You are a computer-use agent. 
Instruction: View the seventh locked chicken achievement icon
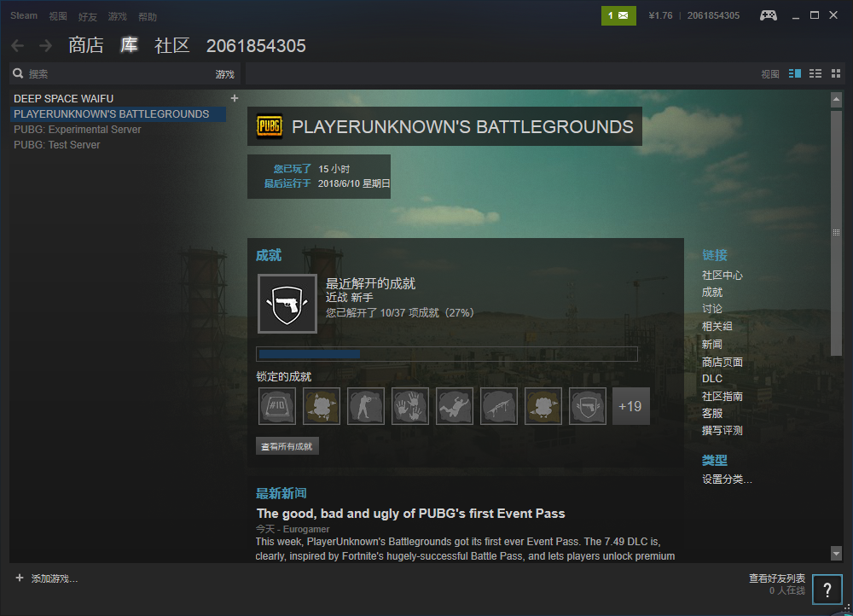(x=543, y=406)
